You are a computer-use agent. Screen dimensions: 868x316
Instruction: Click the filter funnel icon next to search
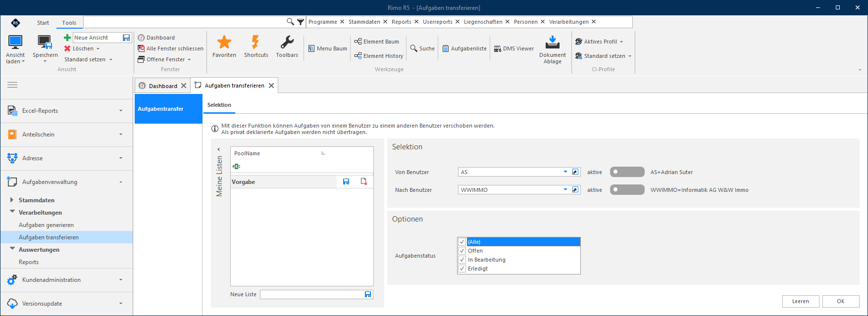tap(301, 22)
